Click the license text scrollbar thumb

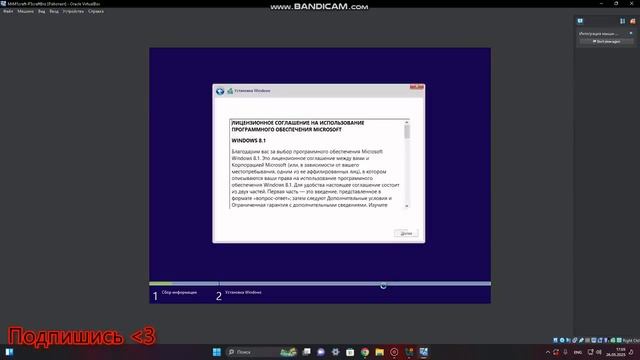(407, 132)
